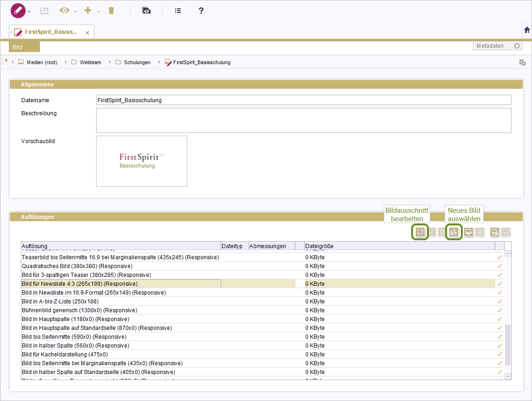Open dropdown next to the plus icon
The image size is (532, 401).
[99, 12]
